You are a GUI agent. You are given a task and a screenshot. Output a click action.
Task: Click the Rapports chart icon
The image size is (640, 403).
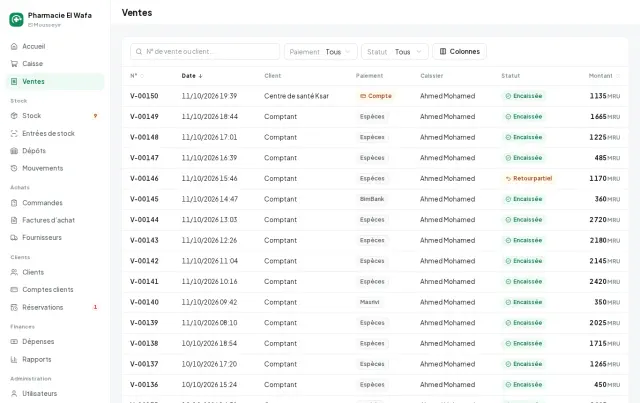[x=14, y=359]
